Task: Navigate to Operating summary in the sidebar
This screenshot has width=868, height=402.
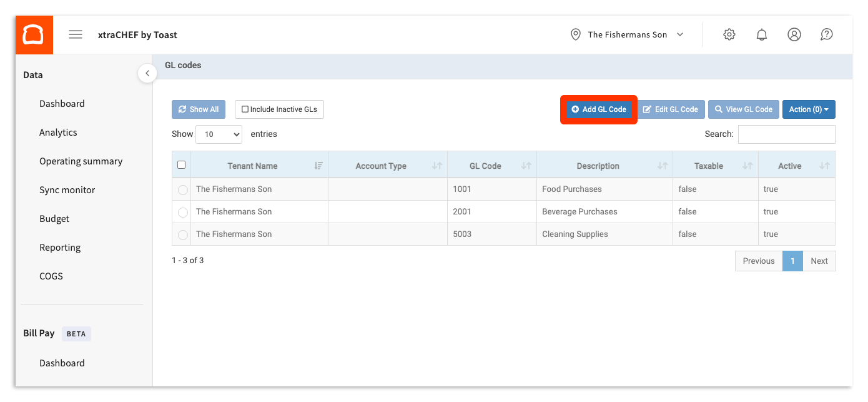Action: [81, 161]
